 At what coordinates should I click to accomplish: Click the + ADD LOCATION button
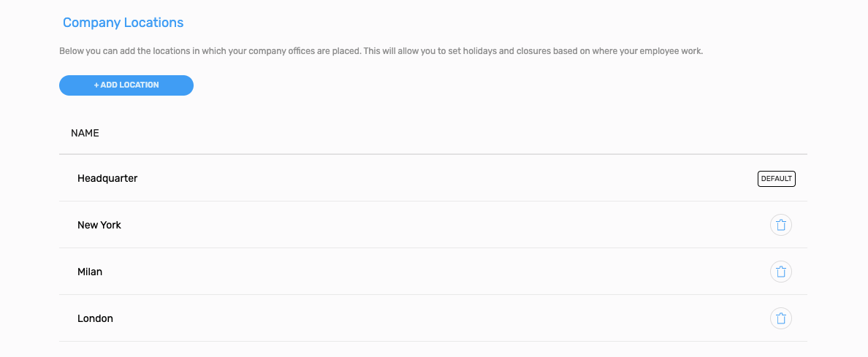click(126, 85)
